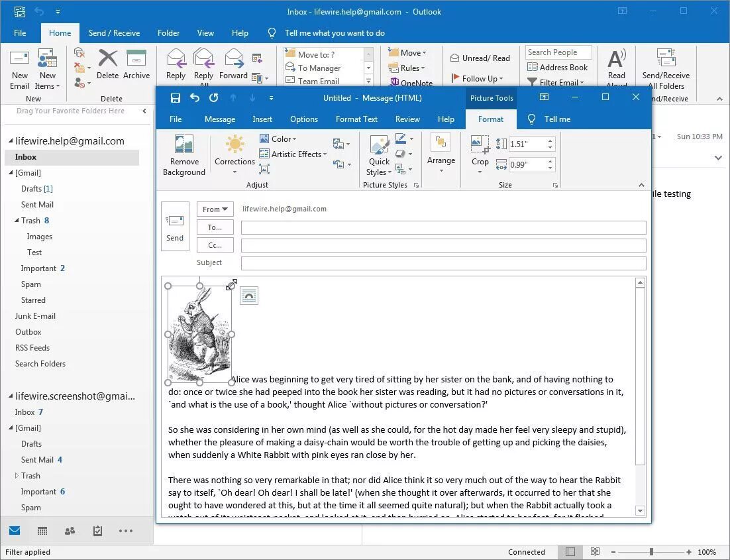730x560 pixels.
Task: Click the Cc... button
Action: 215,245
